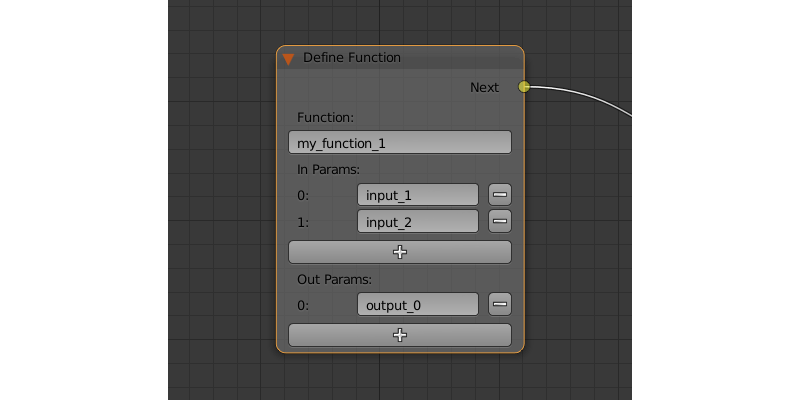Viewport: 800px width, 400px height.
Task: Click the input_2 parameter field
Action: (418, 221)
